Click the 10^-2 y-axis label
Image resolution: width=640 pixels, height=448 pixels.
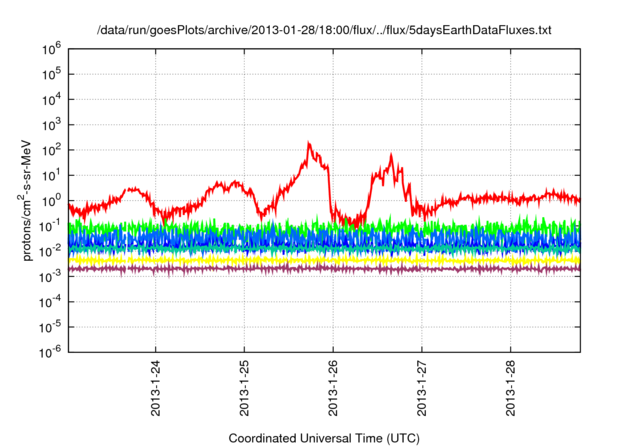click(x=50, y=252)
